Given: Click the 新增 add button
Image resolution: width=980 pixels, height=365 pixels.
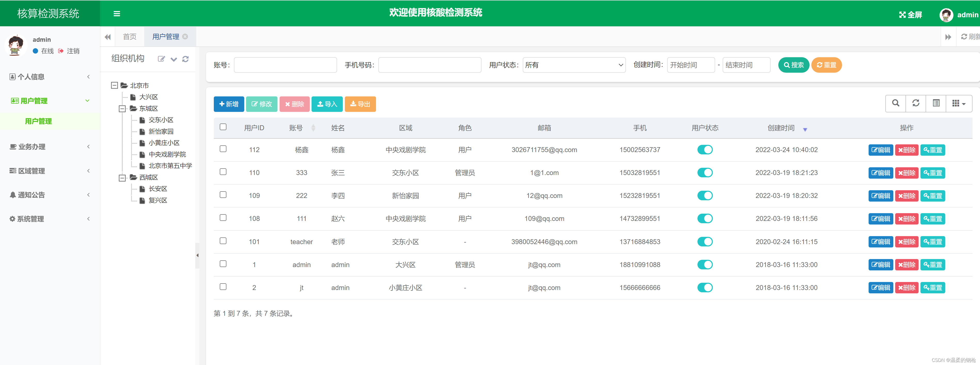Looking at the screenshot, I should point(229,104).
